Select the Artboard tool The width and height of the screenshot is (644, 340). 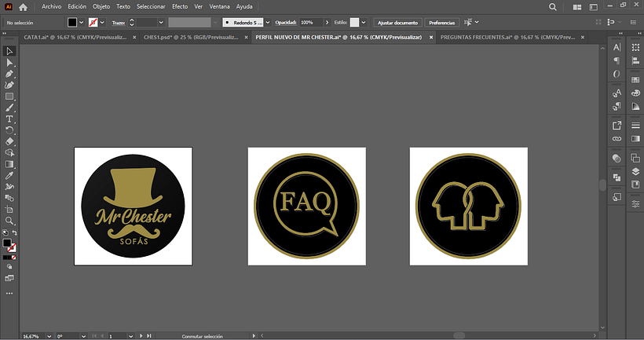pyautogui.click(x=9, y=210)
